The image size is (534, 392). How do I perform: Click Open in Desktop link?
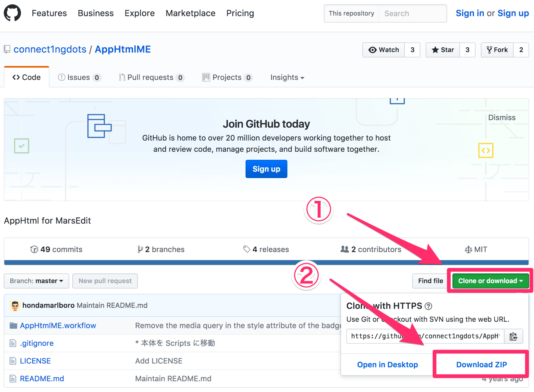click(x=387, y=364)
